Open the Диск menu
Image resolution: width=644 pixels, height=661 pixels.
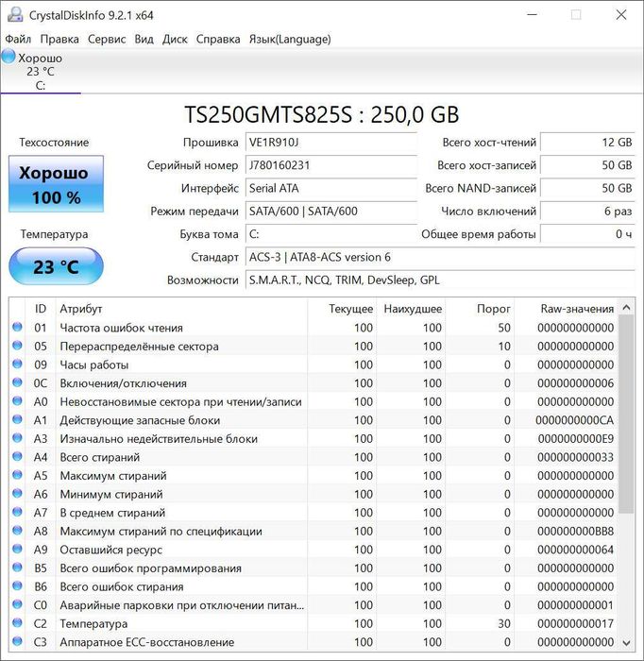175,40
